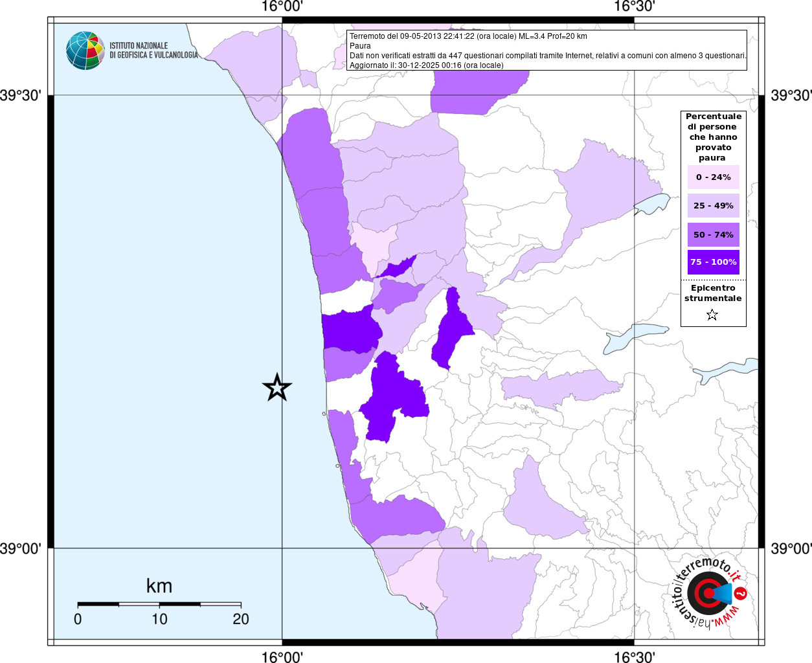This screenshot has width=812, height=663.
Task: Click the 'Paura' label in the header box
Action: (x=360, y=46)
